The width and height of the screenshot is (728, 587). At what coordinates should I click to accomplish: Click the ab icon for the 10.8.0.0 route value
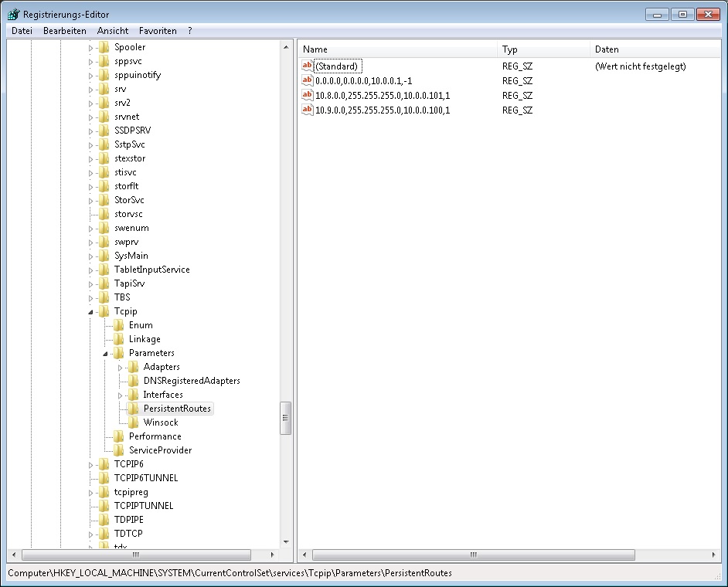(x=307, y=95)
